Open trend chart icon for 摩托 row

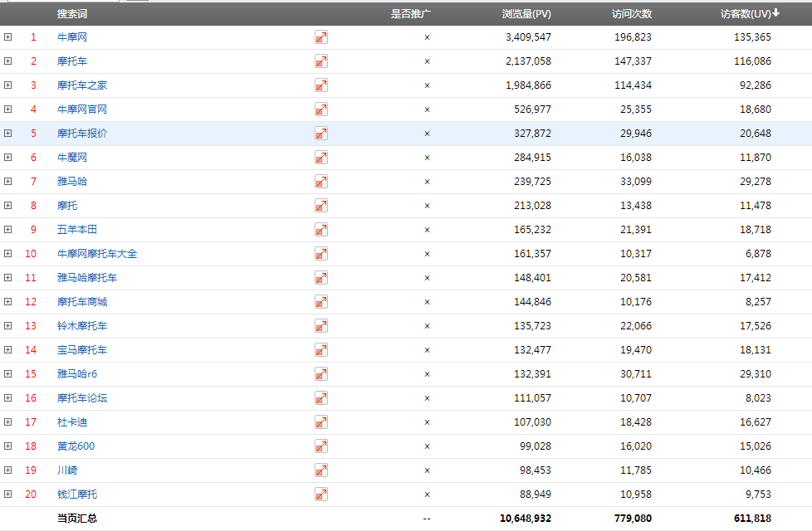point(321,206)
